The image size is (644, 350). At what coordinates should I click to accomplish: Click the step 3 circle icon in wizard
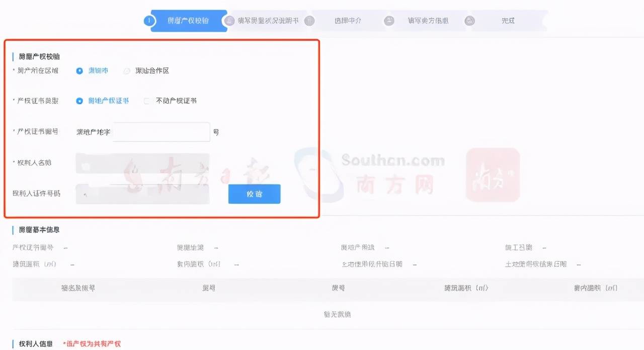click(x=310, y=21)
